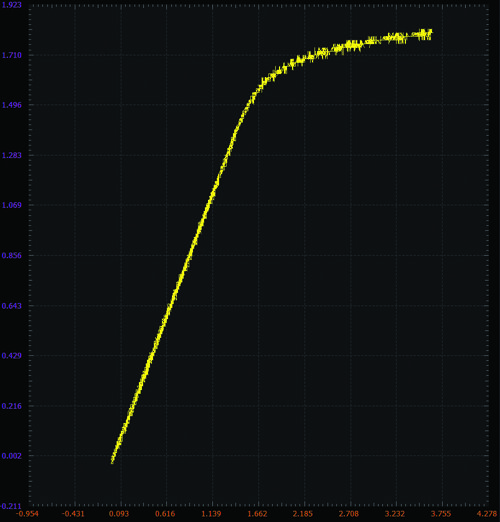This screenshot has width=500, height=522.
Task: Select the 2.708 horizontal axis label
Action: (349, 514)
